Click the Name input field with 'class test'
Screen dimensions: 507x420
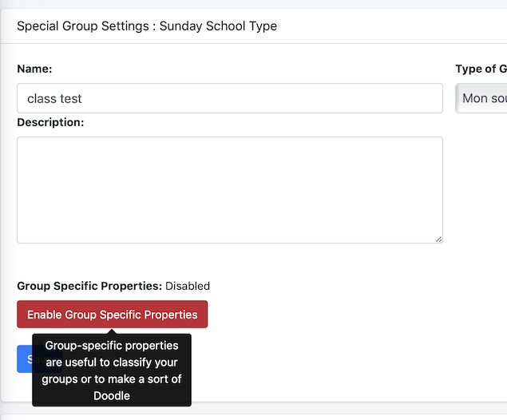coord(230,98)
